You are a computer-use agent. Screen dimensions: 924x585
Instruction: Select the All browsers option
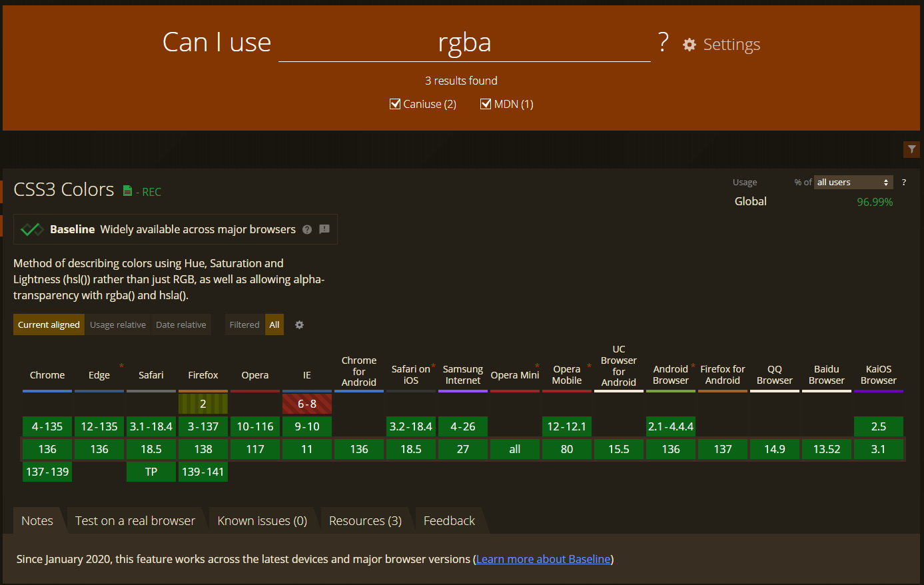point(274,324)
